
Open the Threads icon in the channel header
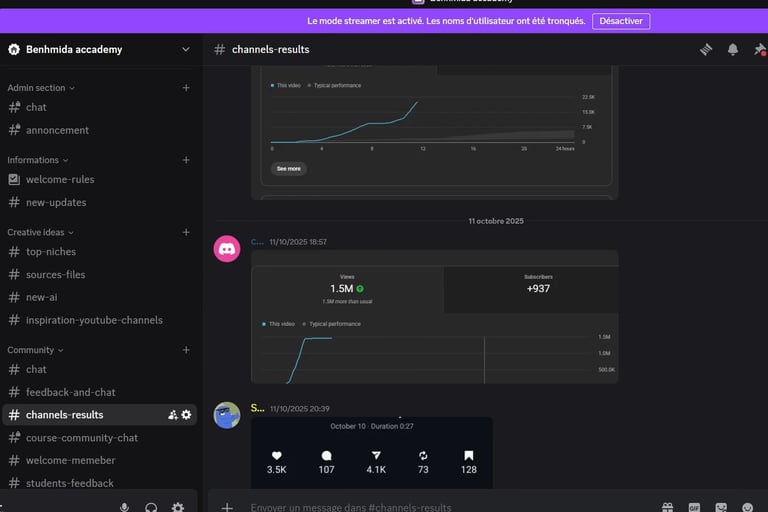click(x=705, y=49)
